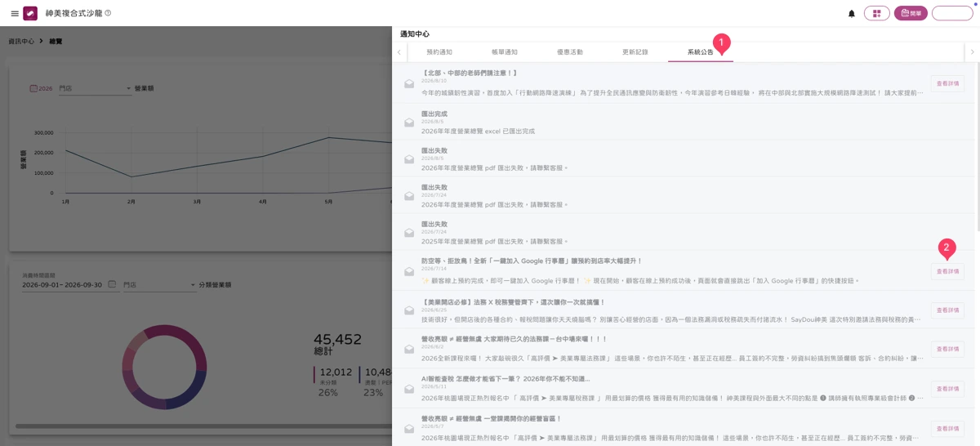The height and width of the screenshot is (446, 980).
Task: Open 查看詳情 for 北部、中部的老師們請注意 notice
Action: (947, 83)
